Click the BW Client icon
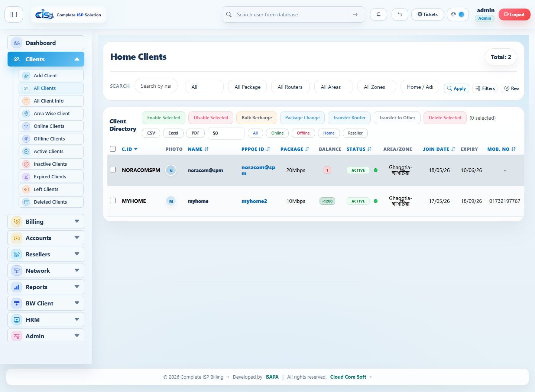535x392 pixels. [17, 304]
